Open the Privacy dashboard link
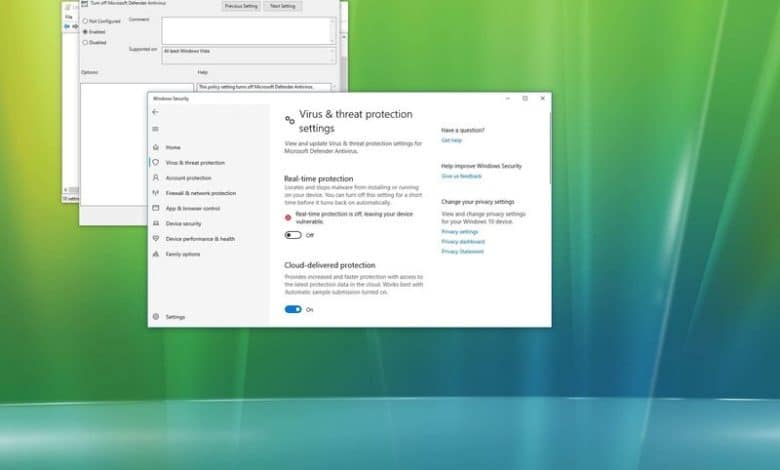780x470 pixels. tap(463, 242)
